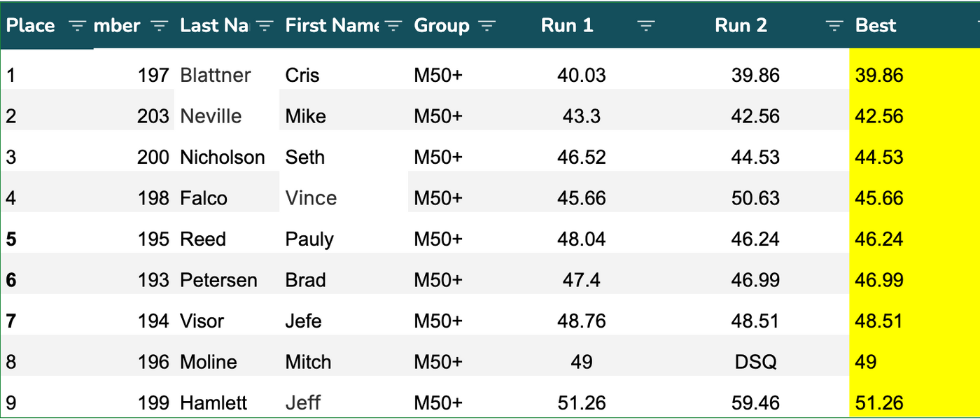
Task: Click the Run 1 column filter icon
Action: (646, 26)
